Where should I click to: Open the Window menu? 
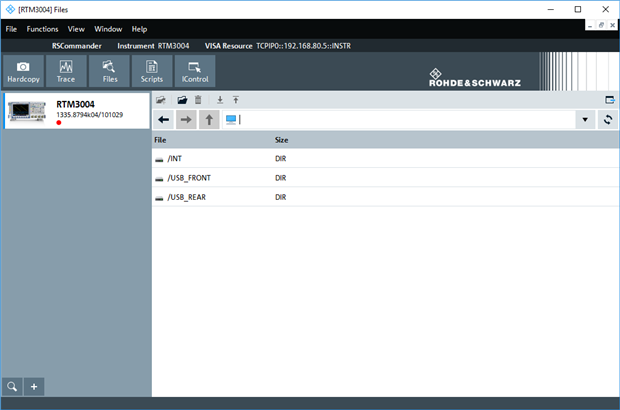(x=108, y=29)
